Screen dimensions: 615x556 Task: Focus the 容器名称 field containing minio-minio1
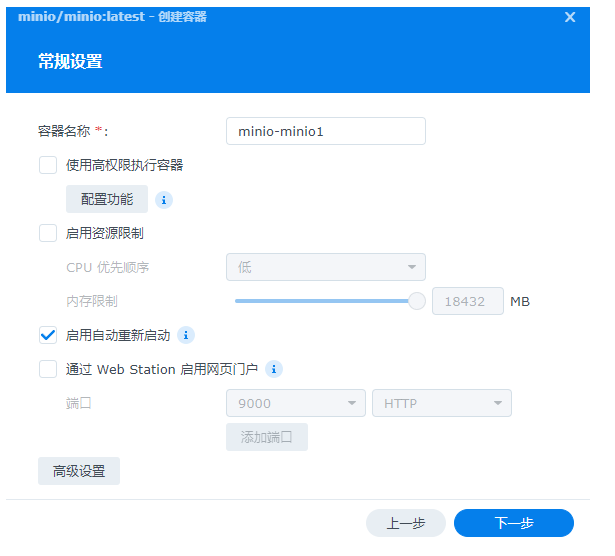pyautogui.click(x=326, y=131)
